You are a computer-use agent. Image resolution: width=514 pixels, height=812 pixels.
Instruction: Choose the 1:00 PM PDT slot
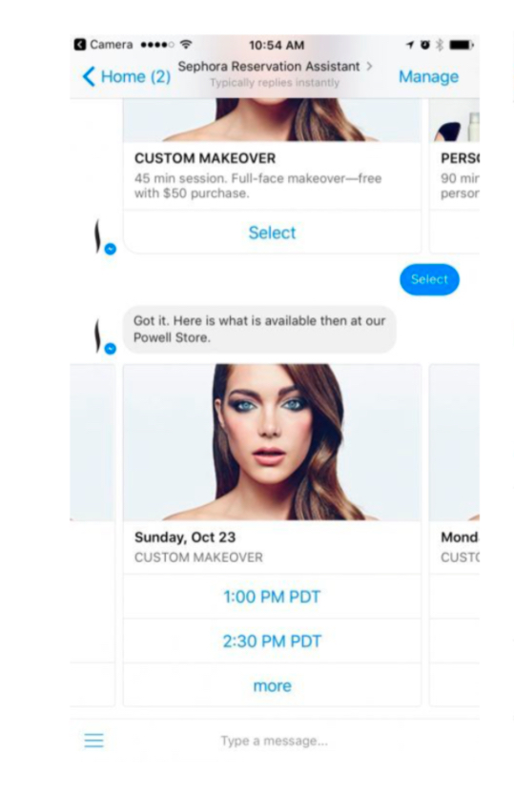[272, 597]
